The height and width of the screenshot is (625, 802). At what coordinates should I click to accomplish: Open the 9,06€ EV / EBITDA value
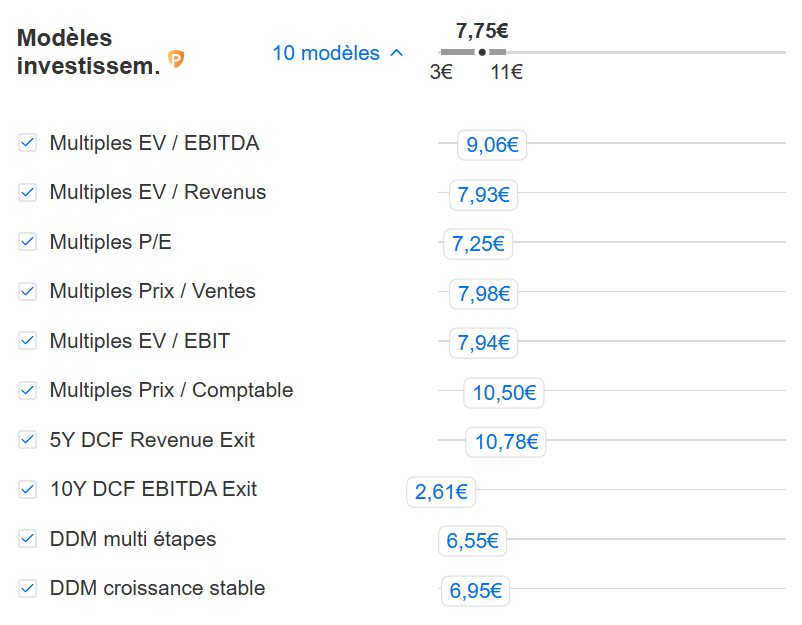pyautogui.click(x=492, y=145)
